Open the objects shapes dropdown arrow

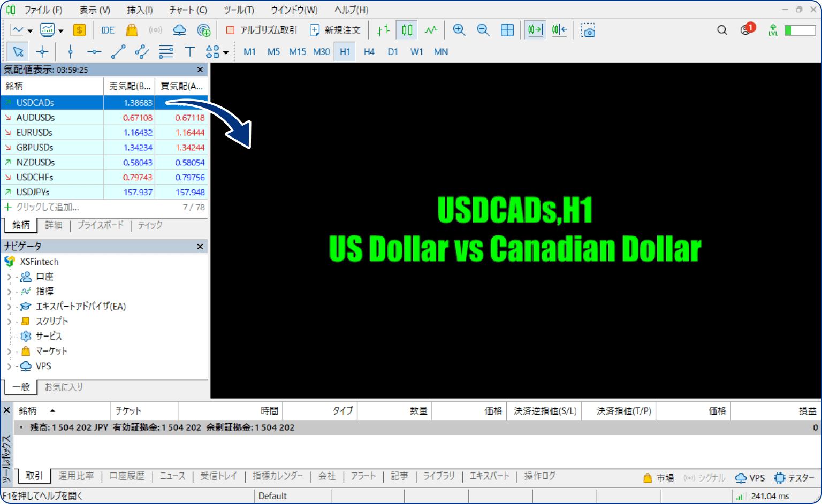click(x=226, y=52)
